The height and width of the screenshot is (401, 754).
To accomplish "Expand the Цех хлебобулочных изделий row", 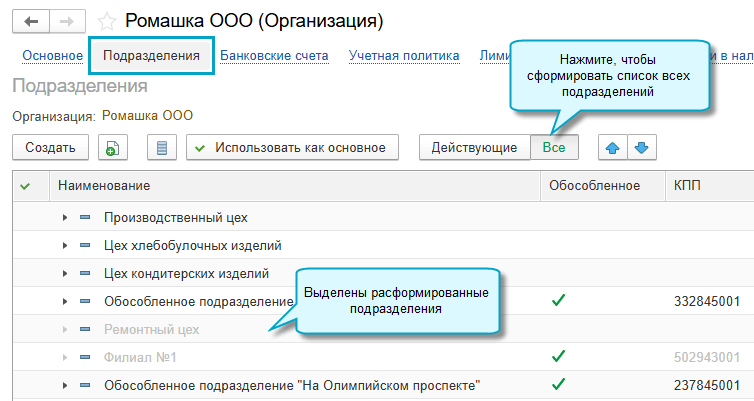I will pyautogui.click(x=65, y=245).
